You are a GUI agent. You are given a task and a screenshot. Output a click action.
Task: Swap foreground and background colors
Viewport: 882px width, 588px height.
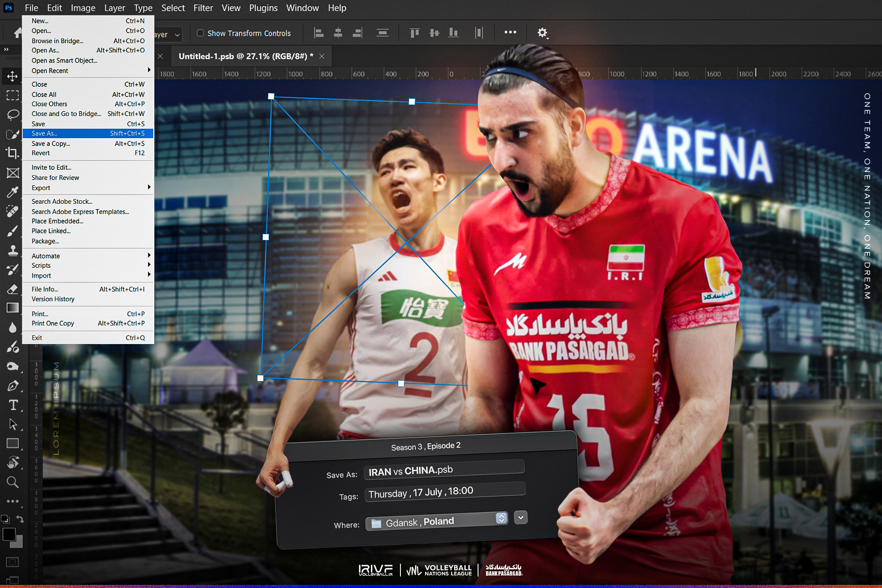point(20,519)
